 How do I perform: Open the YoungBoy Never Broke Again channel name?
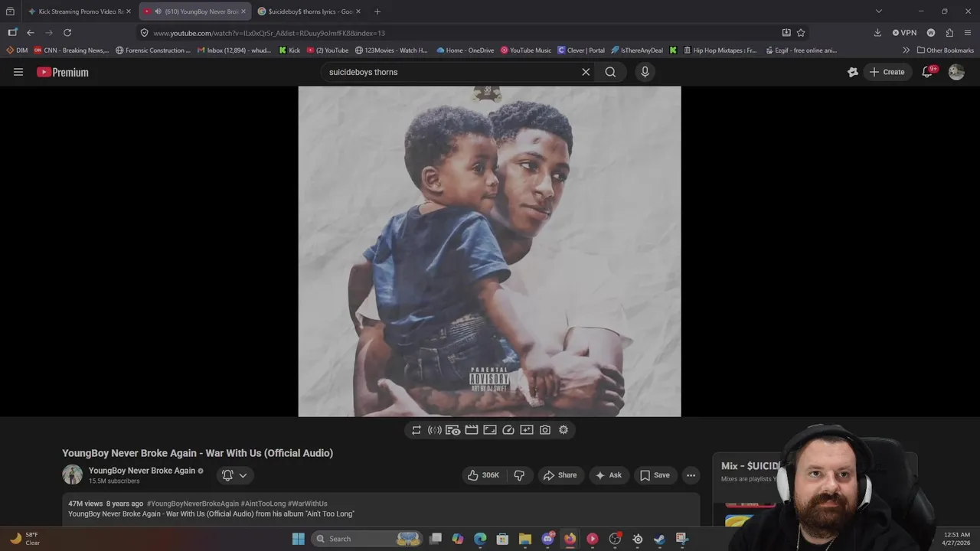(x=142, y=471)
